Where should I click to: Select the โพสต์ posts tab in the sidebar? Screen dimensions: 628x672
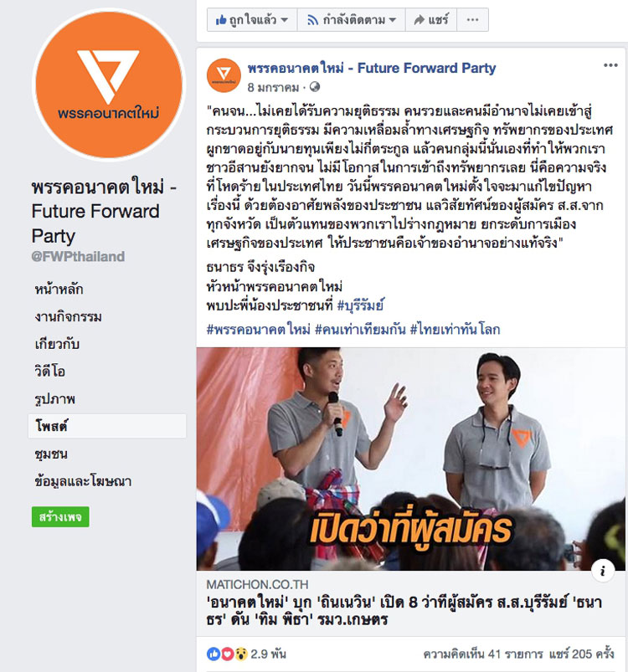point(107,426)
